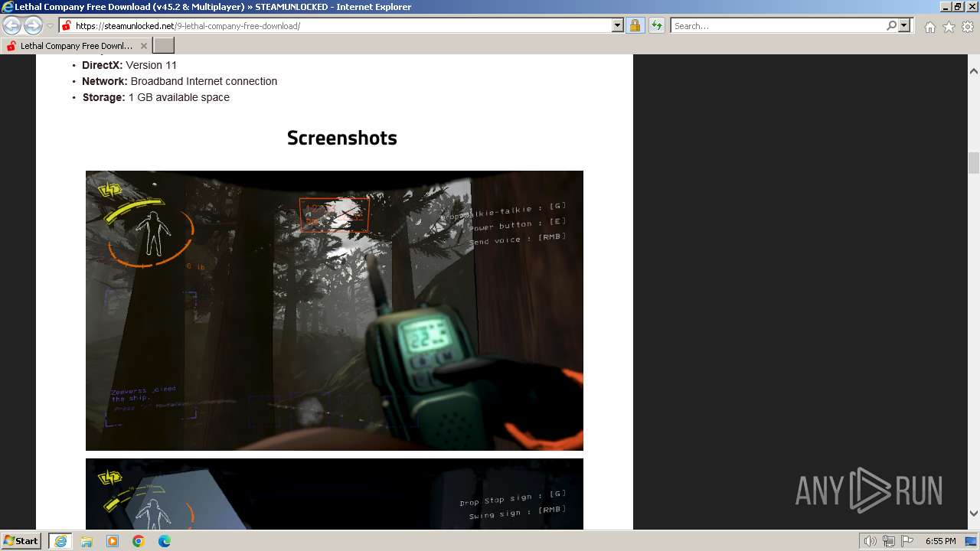This screenshot has height=551, width=980.
Task: Open the recent pages dropdown arrow
Action: pos(50,26)
